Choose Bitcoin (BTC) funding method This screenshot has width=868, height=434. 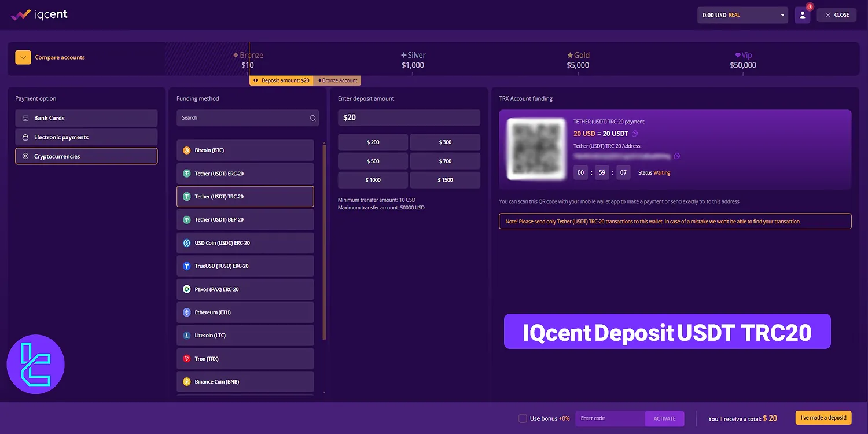[x=245, y=150]
